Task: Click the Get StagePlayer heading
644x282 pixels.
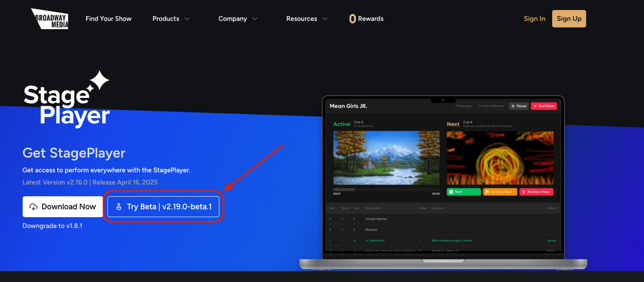Action: tap(74, 153)
